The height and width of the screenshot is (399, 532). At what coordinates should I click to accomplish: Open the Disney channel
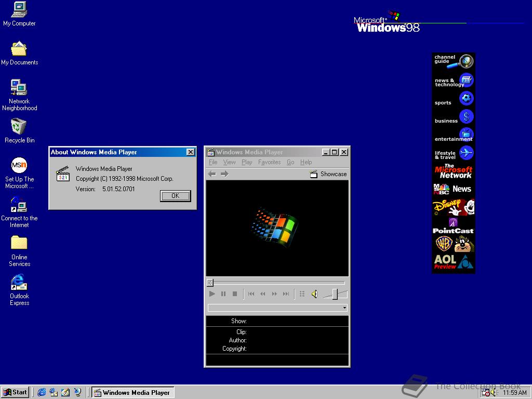(453, 208)
